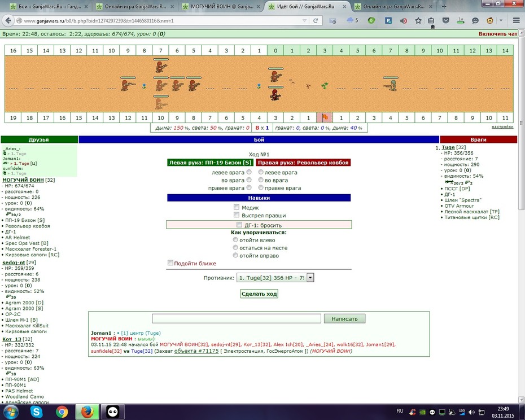The width and height of the screenshot is (525, 420).
Task: Open 'объекта #71175' link in battle log
Action: click(196, 351)
